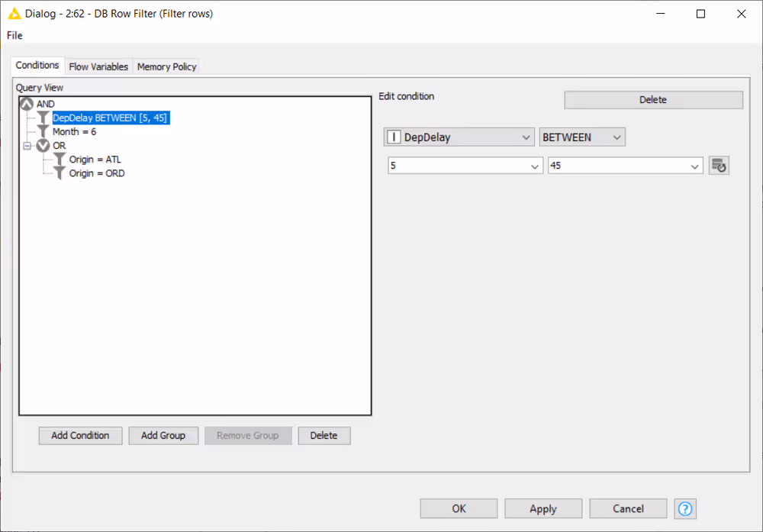
Task: Click the fetch database values icon button
Action: [719, 166]
